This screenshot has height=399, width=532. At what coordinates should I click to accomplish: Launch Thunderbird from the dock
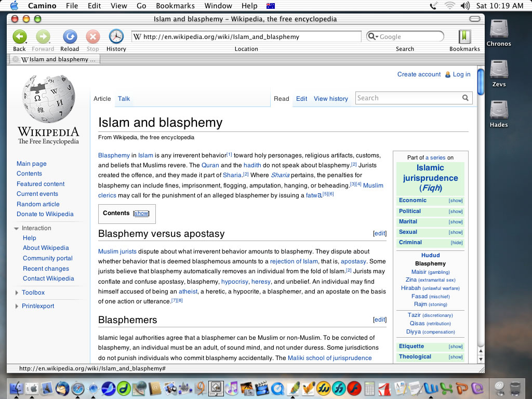pyautogui.click(x=62, y=388)
